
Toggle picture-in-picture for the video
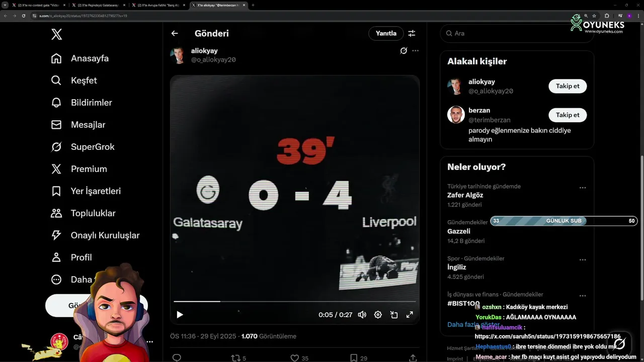[394, 315]
